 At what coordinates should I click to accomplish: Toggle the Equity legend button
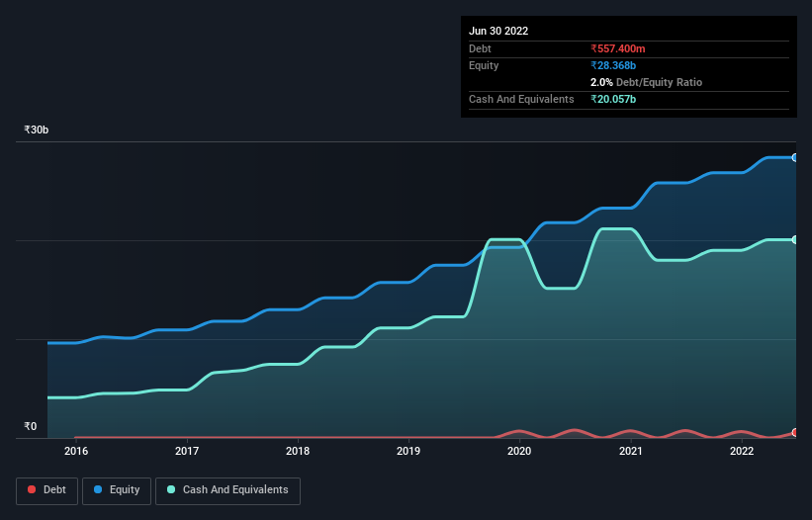click(117, 490)
